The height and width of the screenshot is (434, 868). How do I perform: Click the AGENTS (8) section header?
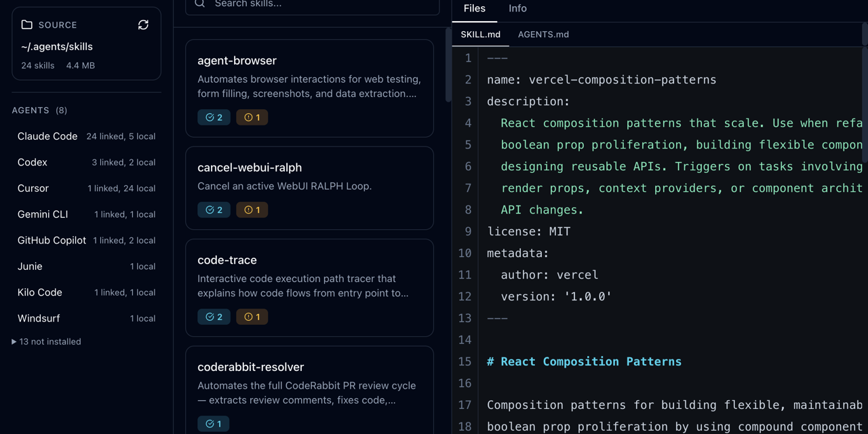tap(39, 110)
